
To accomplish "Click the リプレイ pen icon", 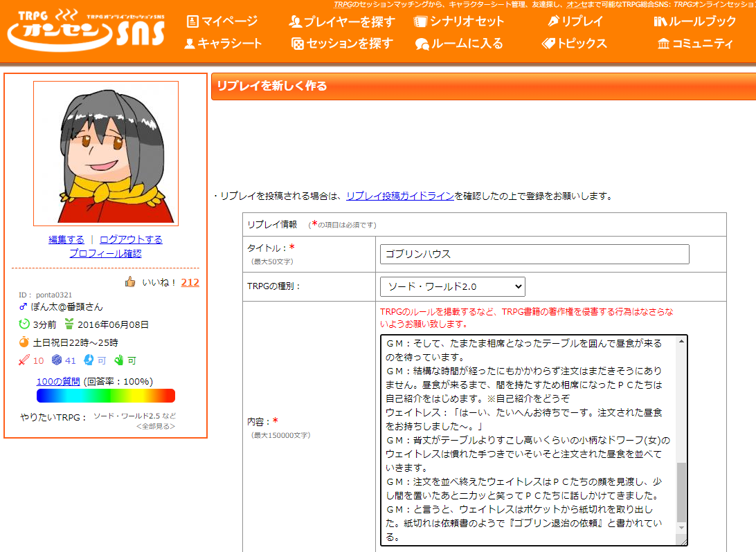I will tap(554, 21).
